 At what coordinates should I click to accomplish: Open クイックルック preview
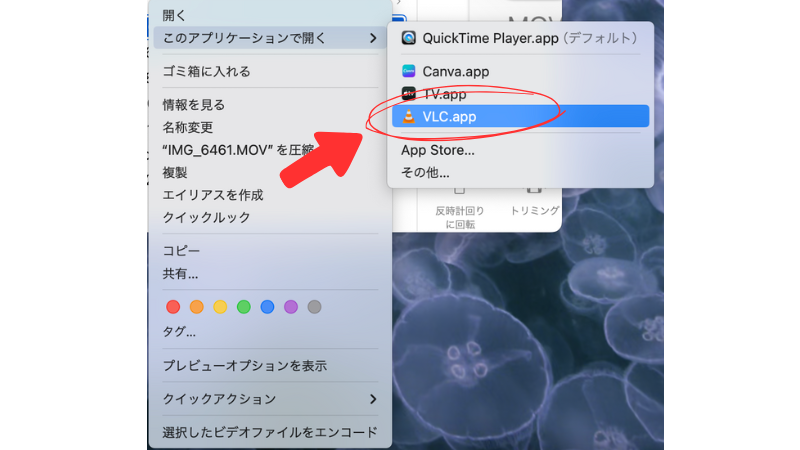point(270,217)
